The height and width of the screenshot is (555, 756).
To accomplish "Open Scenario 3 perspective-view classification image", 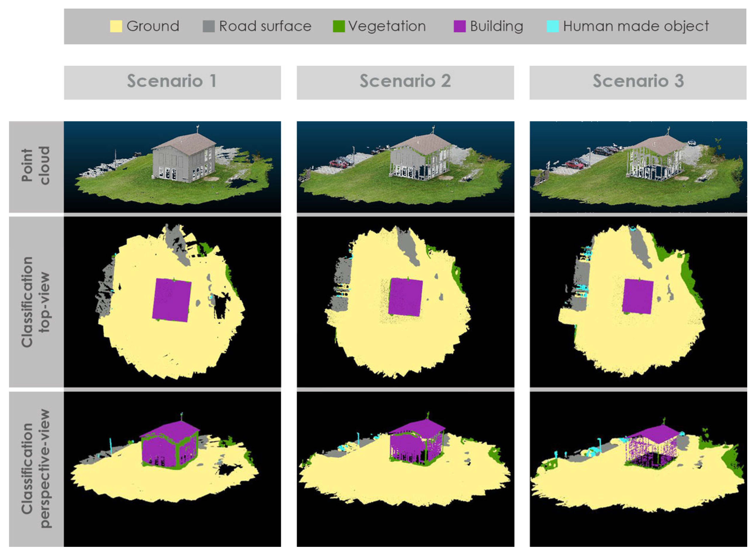I will tap(638, 469).
